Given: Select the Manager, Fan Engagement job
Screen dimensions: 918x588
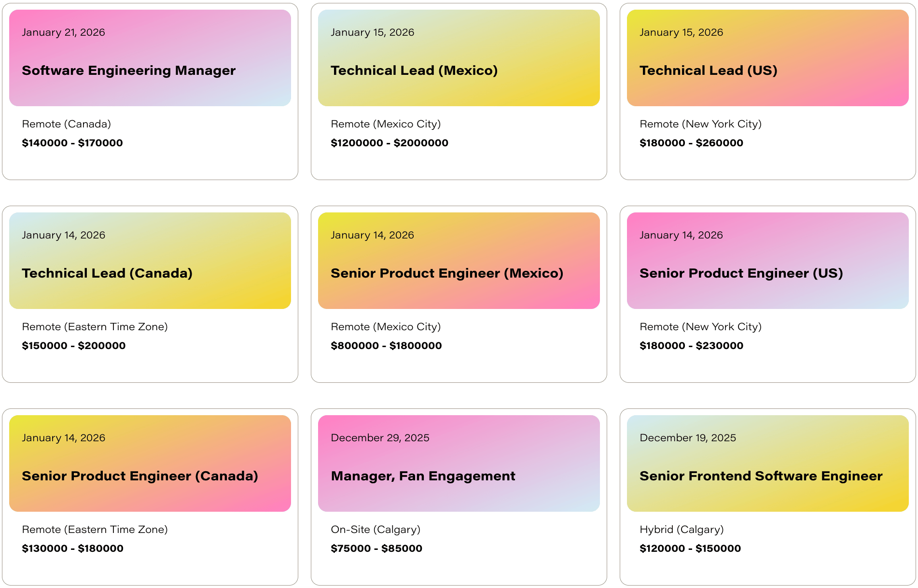Looking at the screenshot, I should click(x=423, y=476).
